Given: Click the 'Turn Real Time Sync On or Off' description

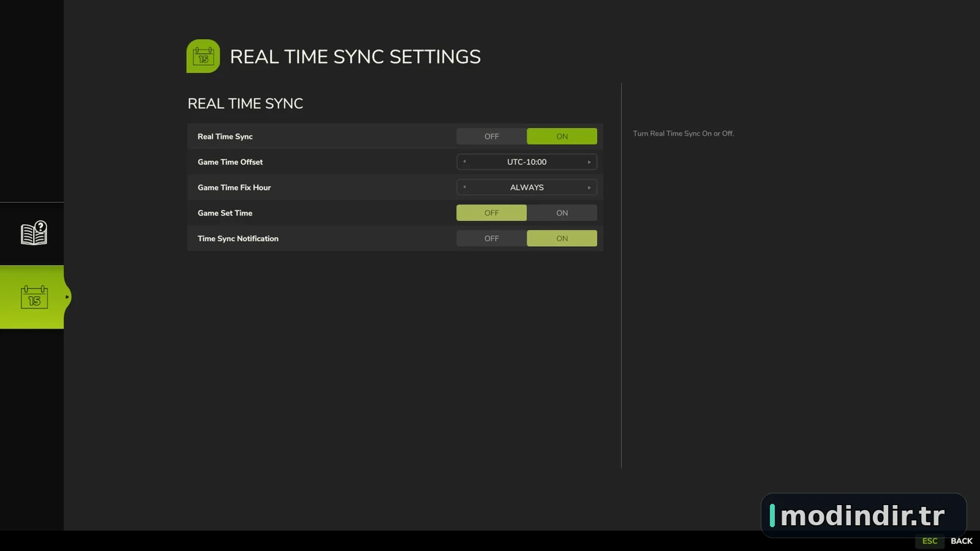Looking at the screenshot, I should 683,133.
